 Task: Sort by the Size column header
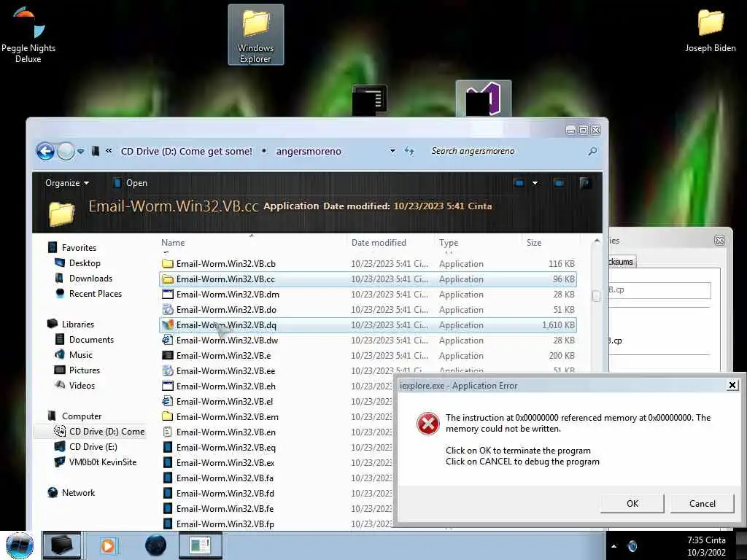pyautogui.click(x=533, y=242)
